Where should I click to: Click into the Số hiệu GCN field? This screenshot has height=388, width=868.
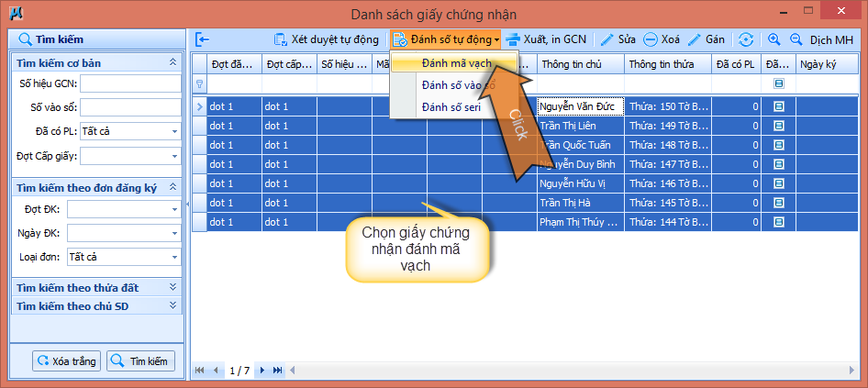point(129,83)
